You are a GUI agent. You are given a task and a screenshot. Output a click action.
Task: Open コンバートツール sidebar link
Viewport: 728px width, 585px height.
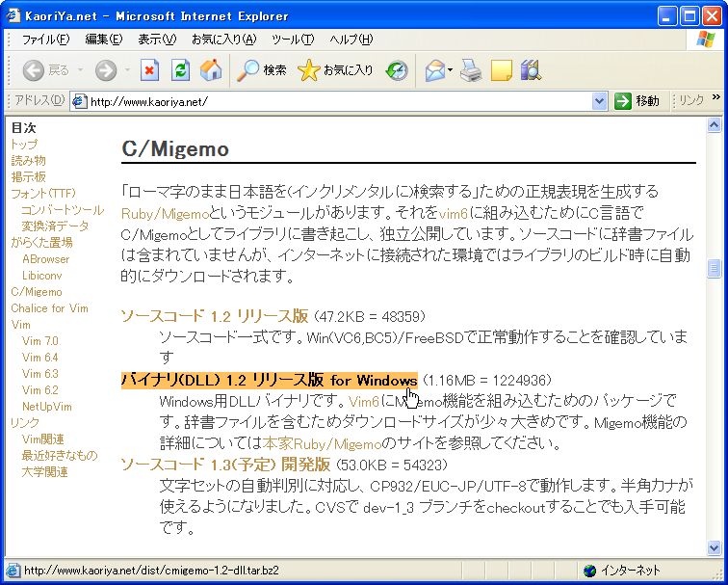click(63, 210)
